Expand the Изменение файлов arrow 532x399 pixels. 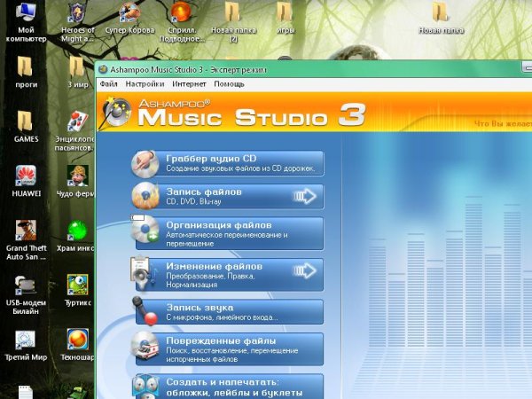[x=305, y=270]
